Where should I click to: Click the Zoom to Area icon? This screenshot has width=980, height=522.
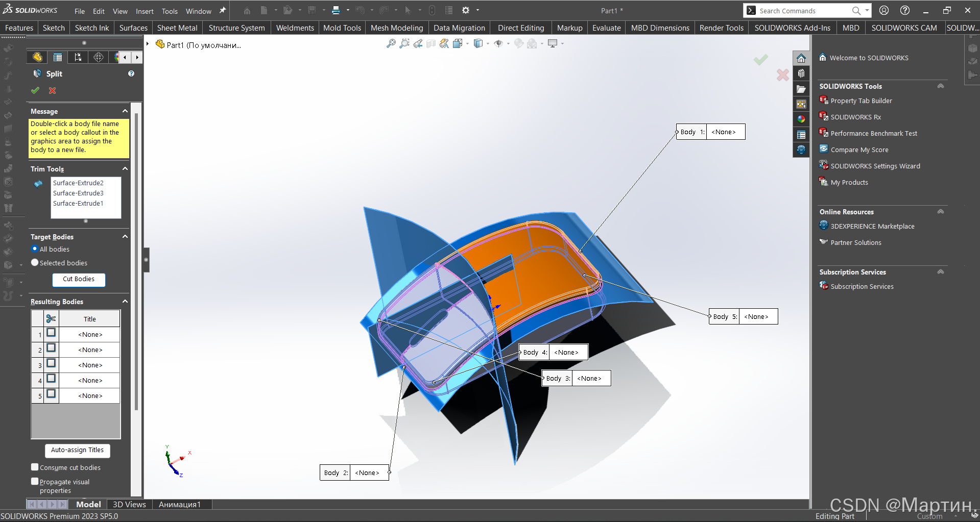coord(404,44)
